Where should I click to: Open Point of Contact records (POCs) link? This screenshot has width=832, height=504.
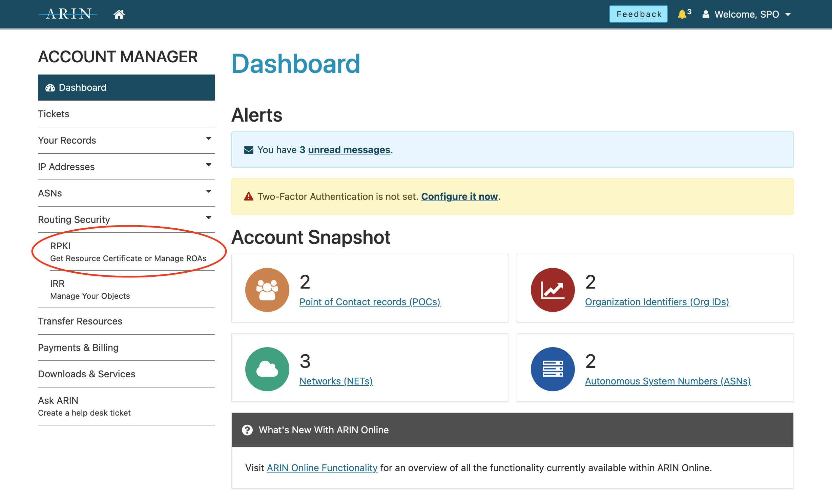pos(370,302)
